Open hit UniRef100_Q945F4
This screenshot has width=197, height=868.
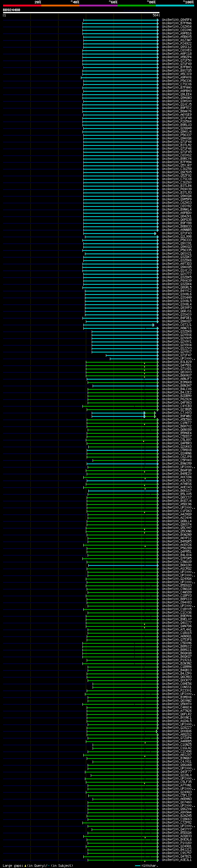point(177,20)
